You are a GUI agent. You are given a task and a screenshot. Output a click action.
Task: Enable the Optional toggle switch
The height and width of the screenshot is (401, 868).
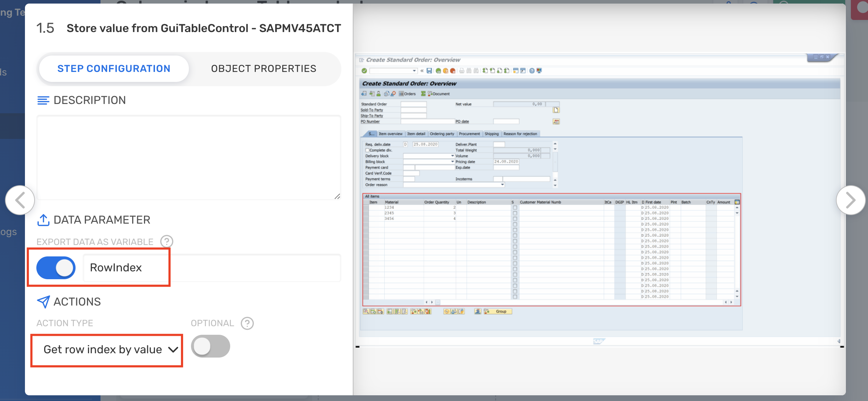point(210,346)
